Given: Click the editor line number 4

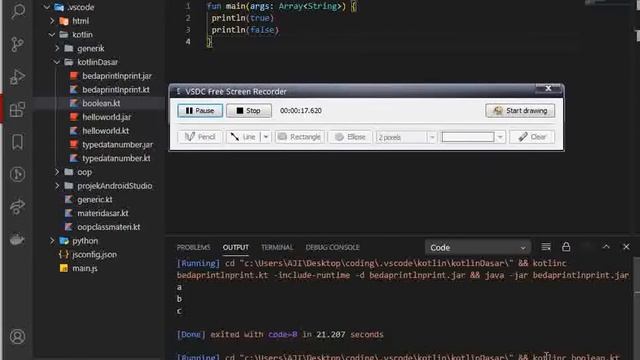Looking at the screenshot, I should (x=188, y=42).
